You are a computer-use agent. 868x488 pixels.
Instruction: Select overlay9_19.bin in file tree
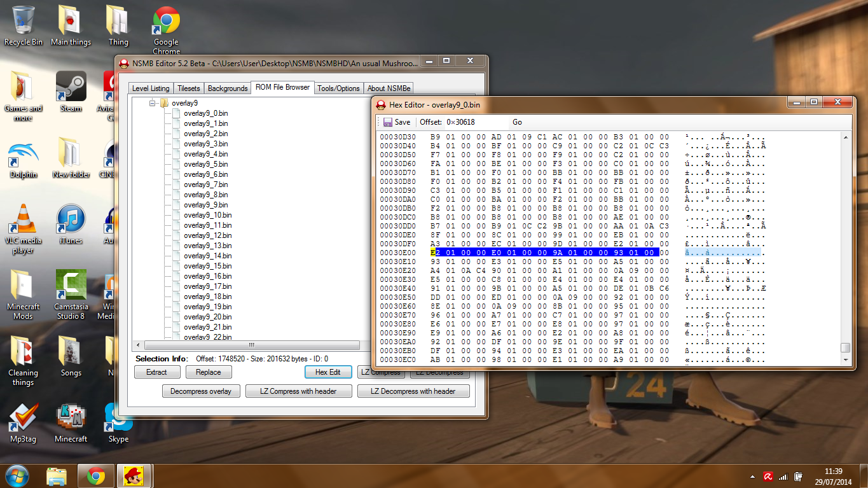click(x=207, y=307)
